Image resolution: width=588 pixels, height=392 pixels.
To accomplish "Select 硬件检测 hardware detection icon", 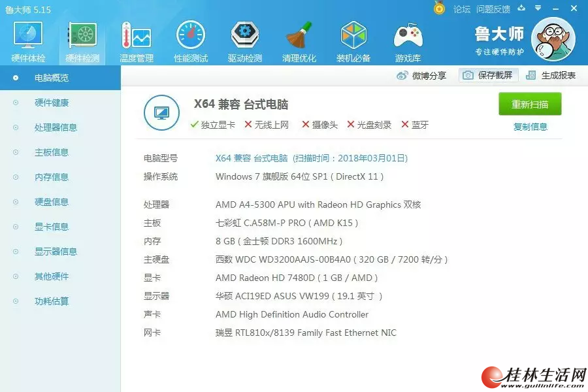I will coord(82,42).
